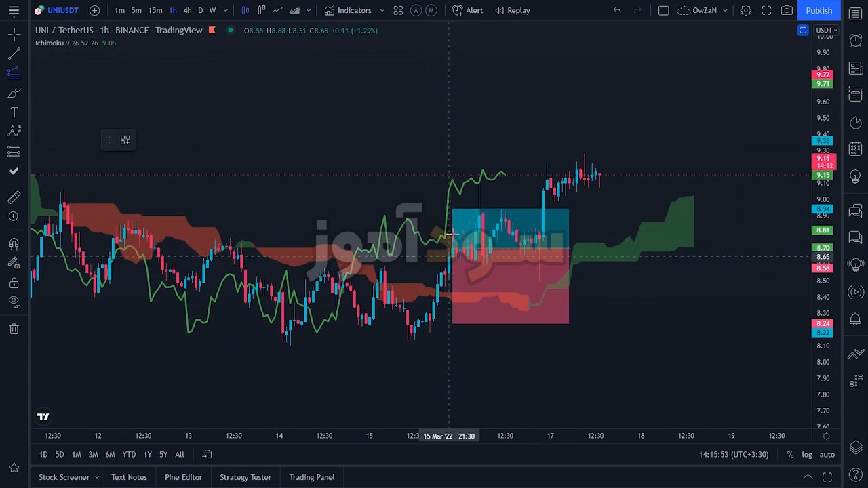Set range to YTD

[x=129, y=455]
